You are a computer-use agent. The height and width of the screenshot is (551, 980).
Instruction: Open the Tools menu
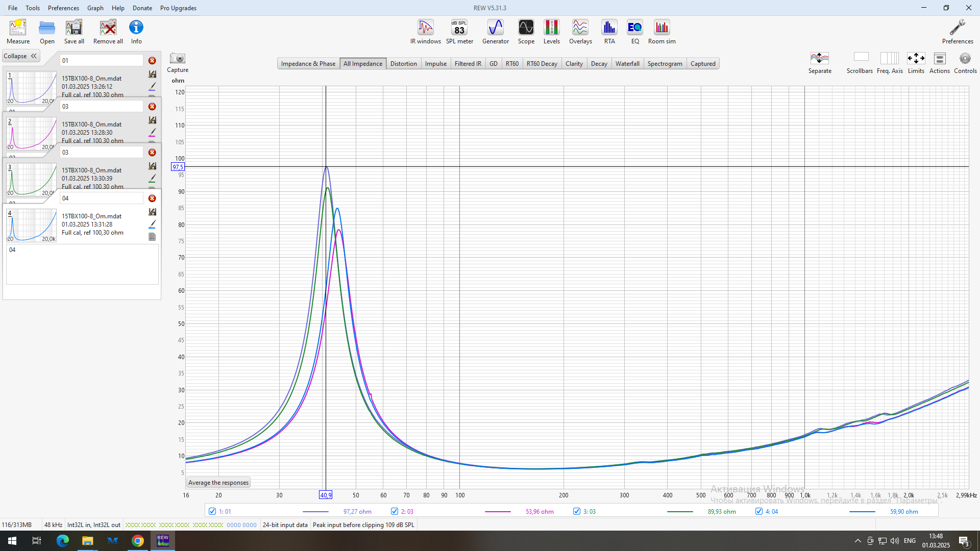point(33,8)
